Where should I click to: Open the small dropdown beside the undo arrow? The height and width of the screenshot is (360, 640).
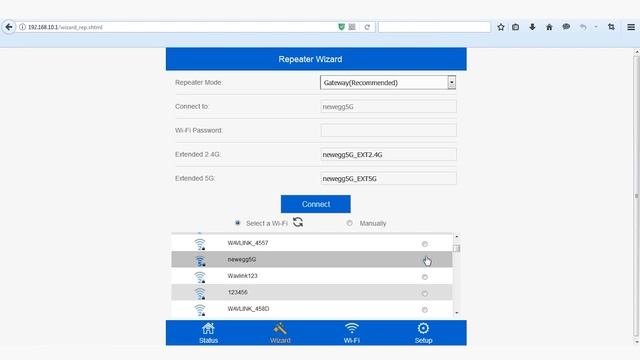[596, 27]
